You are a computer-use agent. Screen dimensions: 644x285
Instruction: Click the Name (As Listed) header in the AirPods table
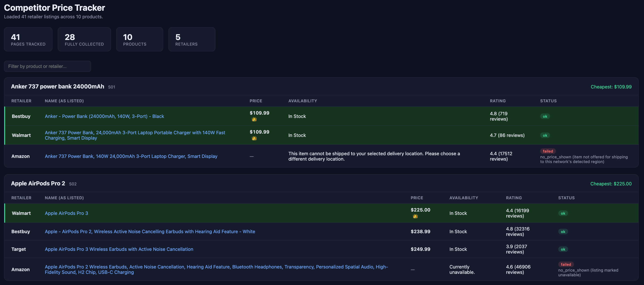(64, 198)
